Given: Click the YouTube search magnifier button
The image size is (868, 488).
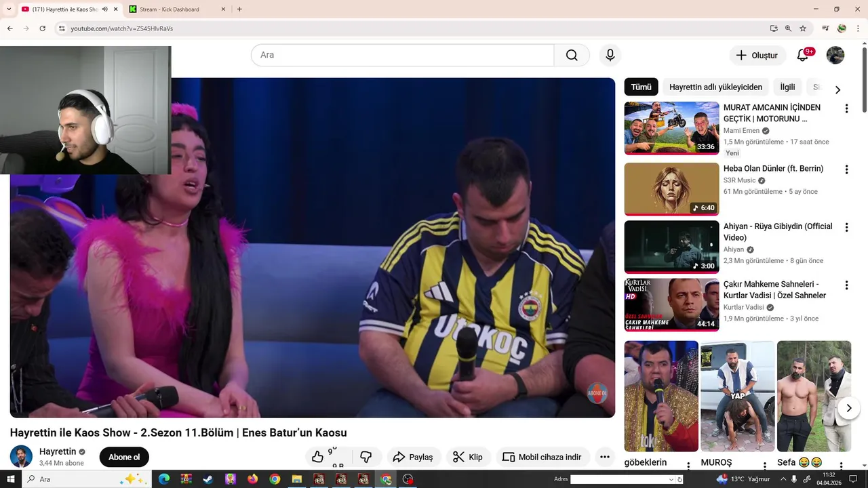Looking at the screenshot, I should [x=572, y=55].
